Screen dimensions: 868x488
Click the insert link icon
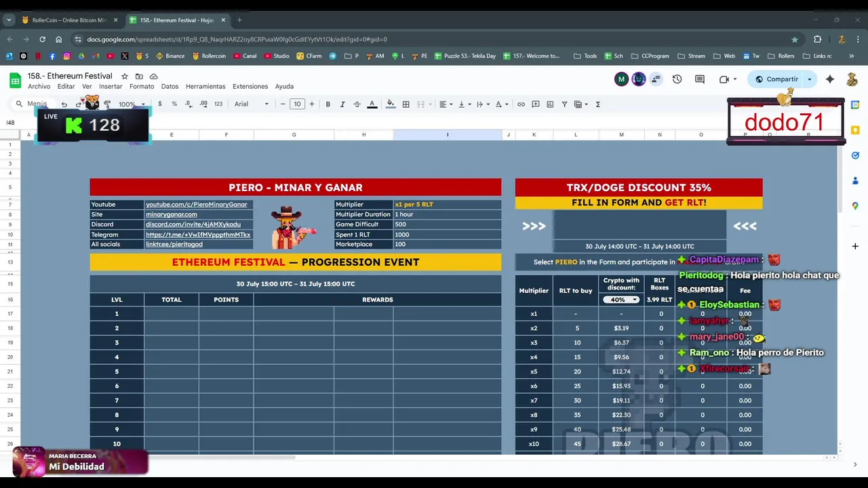click(x=521, y=104)
